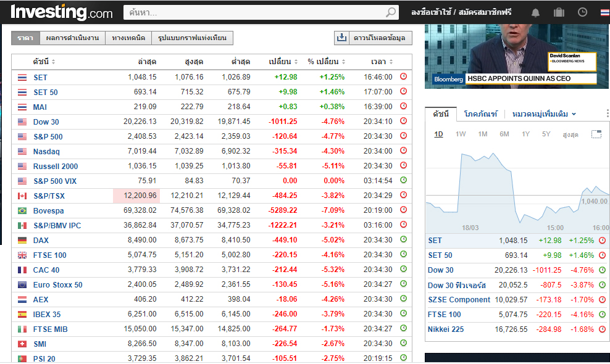Click the S&P/TSX last price 12,200.96

pos(140,196)
